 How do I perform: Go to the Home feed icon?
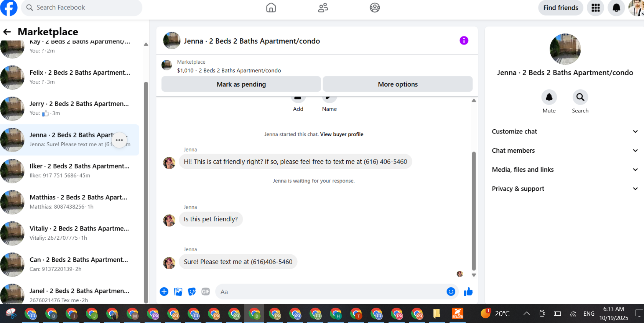(x=271, y=8)
